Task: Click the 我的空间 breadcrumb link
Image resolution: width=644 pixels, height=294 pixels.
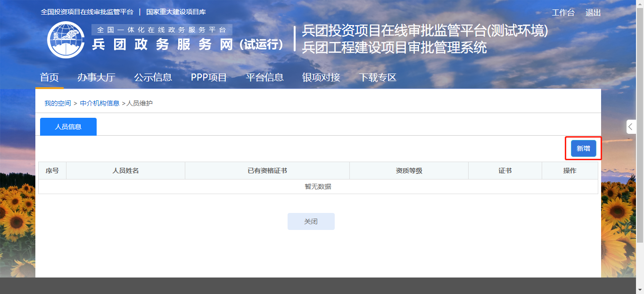Action: click(58, 103)
